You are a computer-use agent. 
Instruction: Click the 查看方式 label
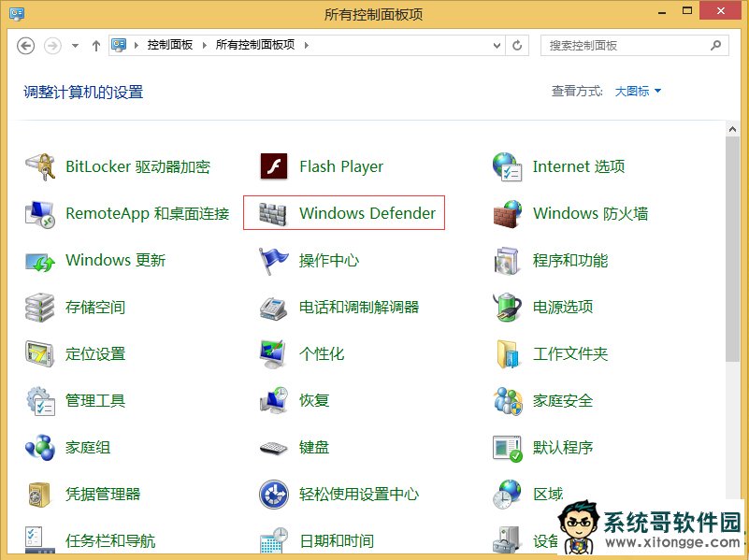pyautogui.click(x=577, y=91)
